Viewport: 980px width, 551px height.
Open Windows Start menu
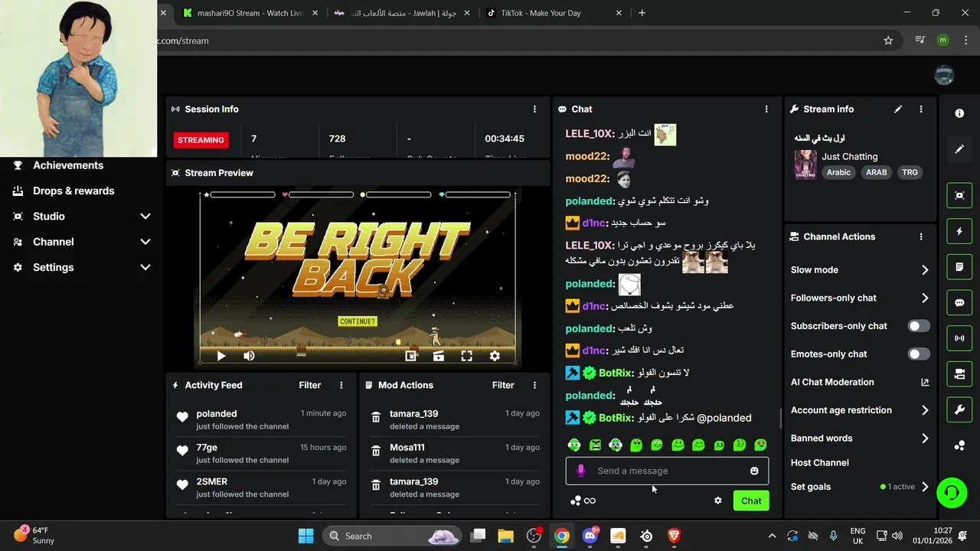305,536
